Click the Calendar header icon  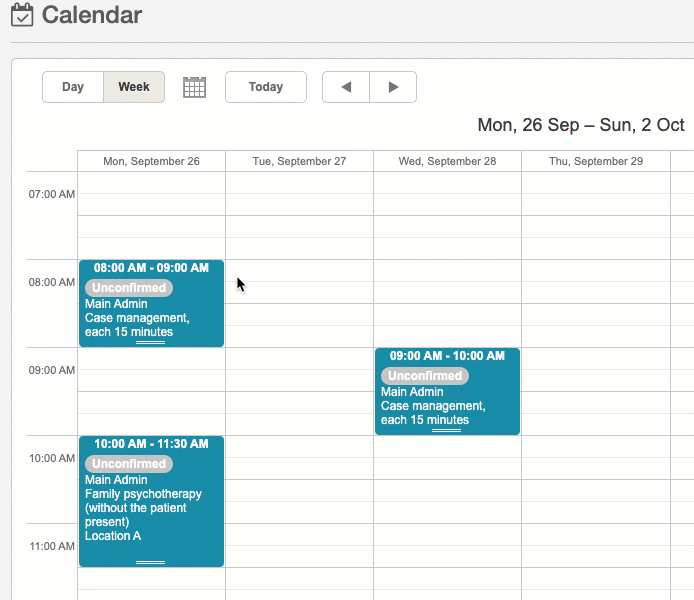click(x=22, y=16)
